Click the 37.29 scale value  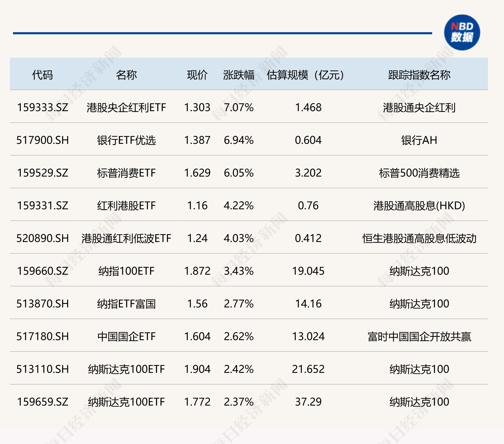pyautogui.click(x=308, y=402)
